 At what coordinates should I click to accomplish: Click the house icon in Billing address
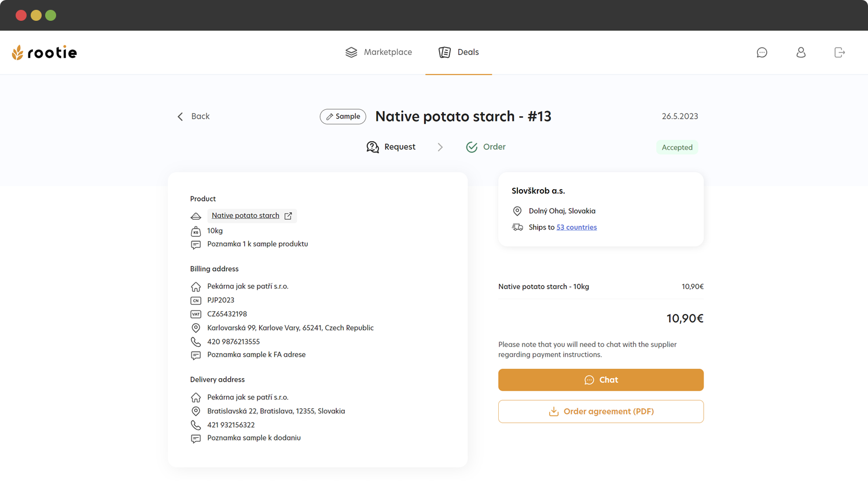tap(196, 287)
